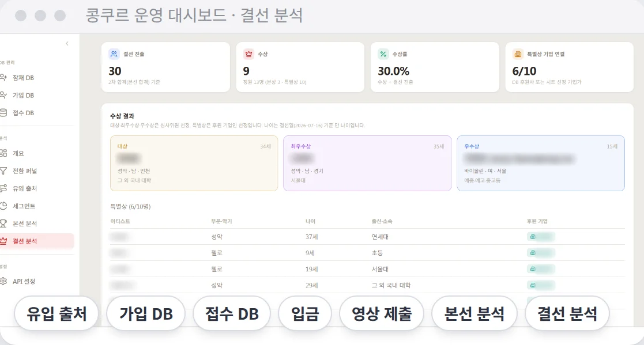This screenshot has width=644, height=345.
Task: Switch to the 결선 분석 pill tab
Action: 567,314
